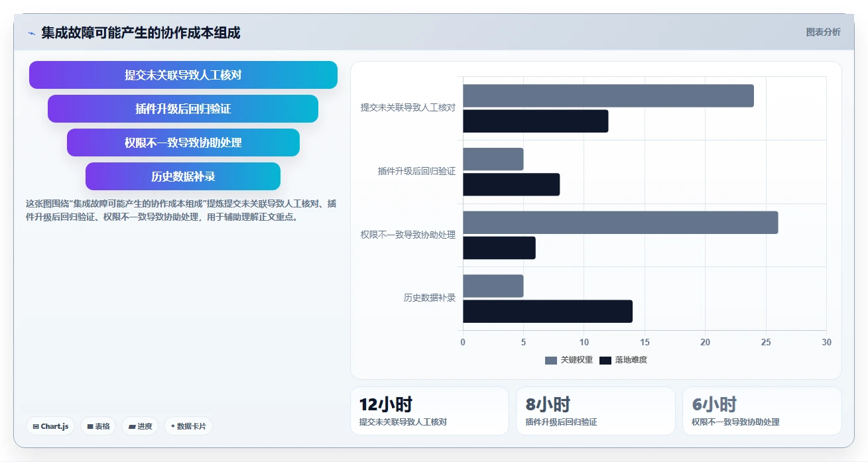This screenshot has width=868, height=462.
Task: Click x-axis tick value 15
Action: 645,342
